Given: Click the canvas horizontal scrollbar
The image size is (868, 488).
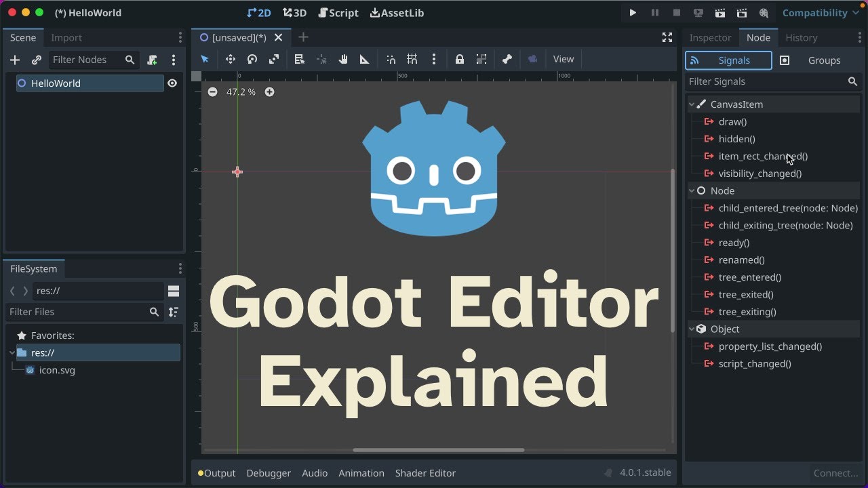Looking at the screenshot, I should click(438, 450).
